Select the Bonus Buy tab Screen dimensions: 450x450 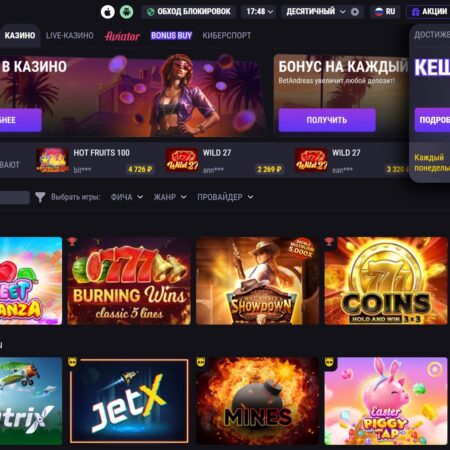click(x=171, y=36)
